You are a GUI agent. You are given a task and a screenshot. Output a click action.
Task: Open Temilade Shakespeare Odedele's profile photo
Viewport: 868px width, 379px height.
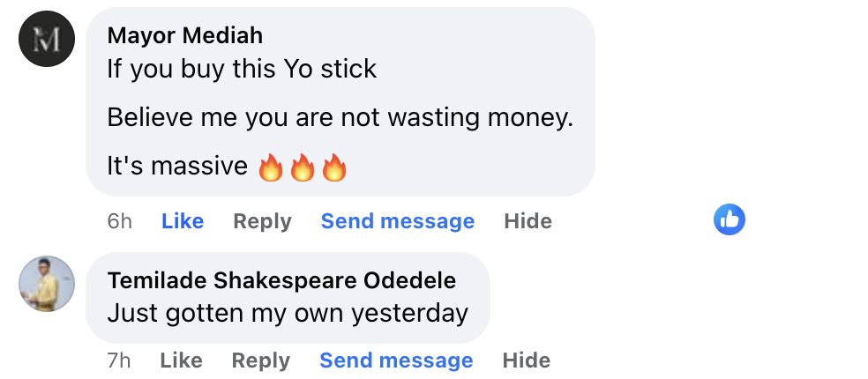47,284
